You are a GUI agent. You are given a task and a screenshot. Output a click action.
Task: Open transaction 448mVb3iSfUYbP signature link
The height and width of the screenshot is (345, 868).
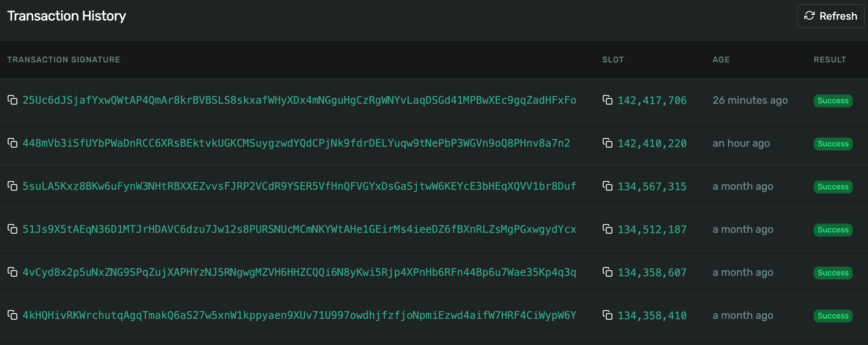click(296, 143)
